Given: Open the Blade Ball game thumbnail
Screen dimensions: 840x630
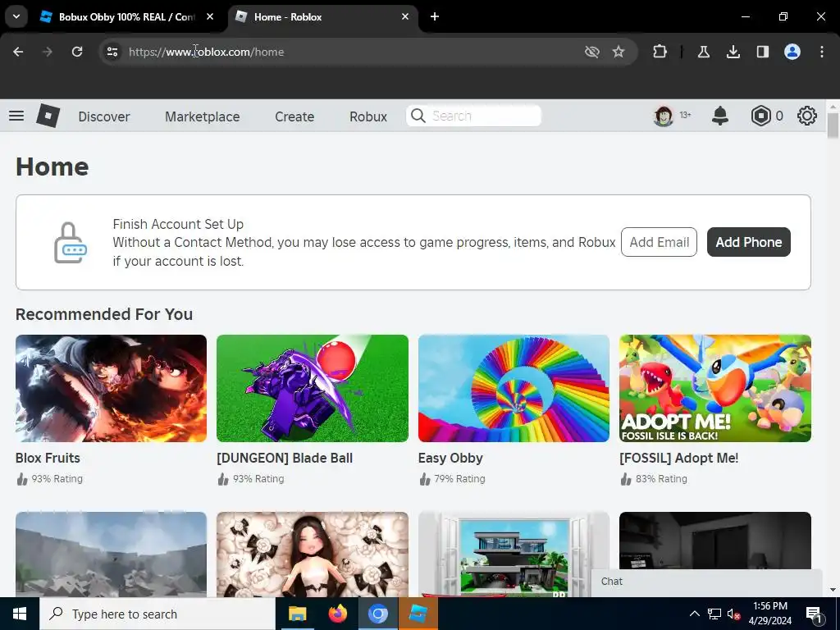Looking at the screenshot, I should (x=313, y=388).
